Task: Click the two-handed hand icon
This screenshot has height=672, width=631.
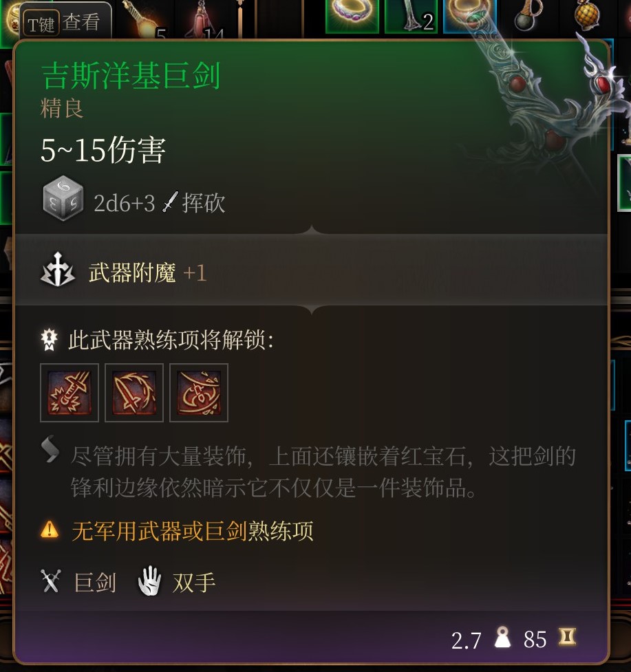Action: [149, 581]
